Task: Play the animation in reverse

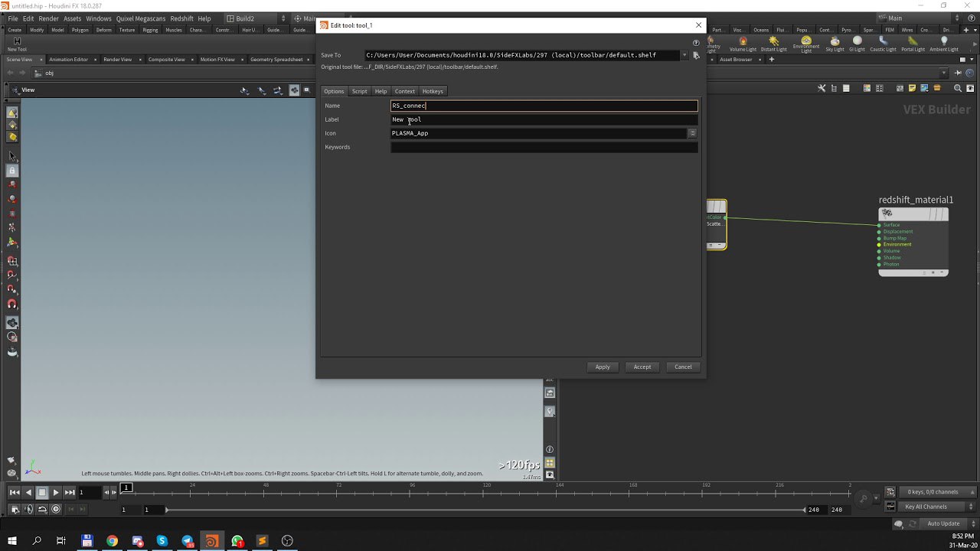Action: pos(28,492)
